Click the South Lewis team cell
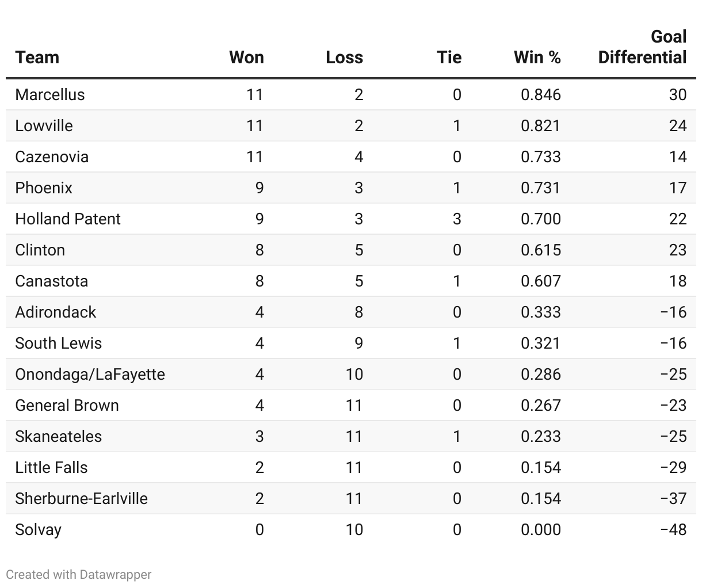 [x=59, y=343]
